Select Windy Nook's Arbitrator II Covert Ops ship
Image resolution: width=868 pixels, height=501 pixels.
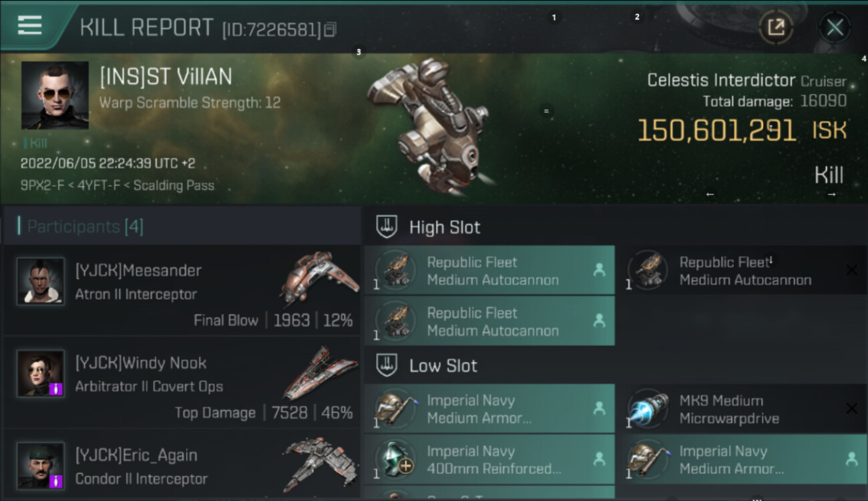click(x=320, y=373)
